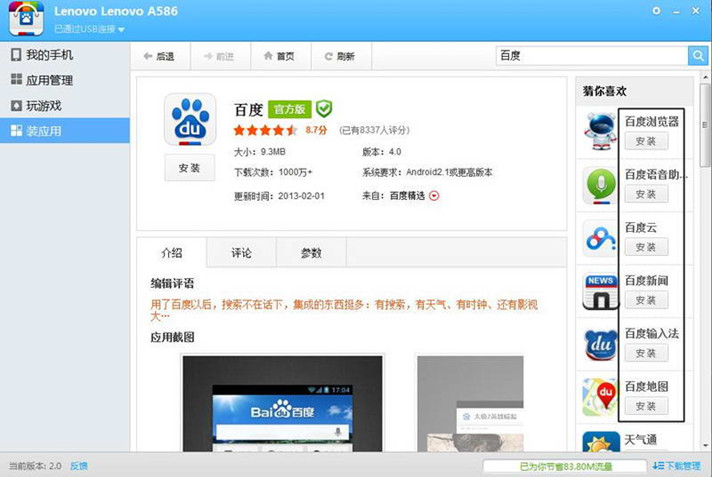
Task: Click the 编辑评语 heading text
Action: 172,283
